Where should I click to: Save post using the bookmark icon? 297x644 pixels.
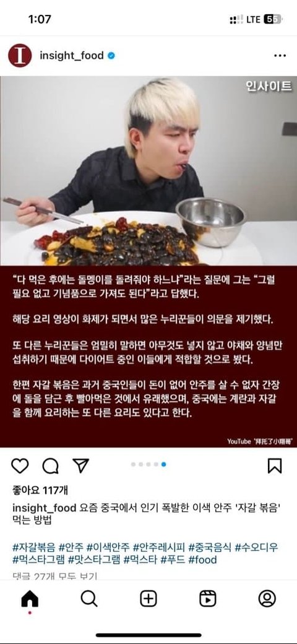click(x=275, y=466)
